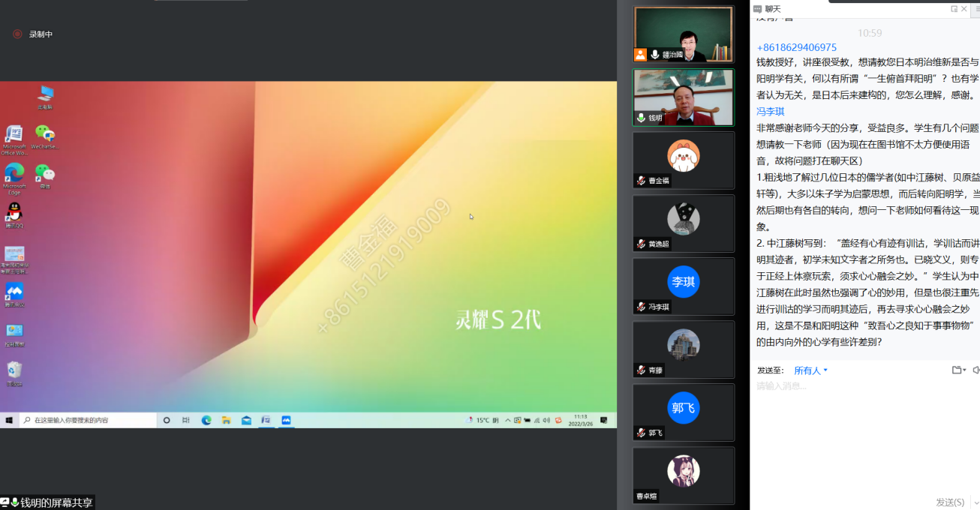980x510 pixels.
Task: Click active mic icon on 钱明's video
Action: [641, 118]
